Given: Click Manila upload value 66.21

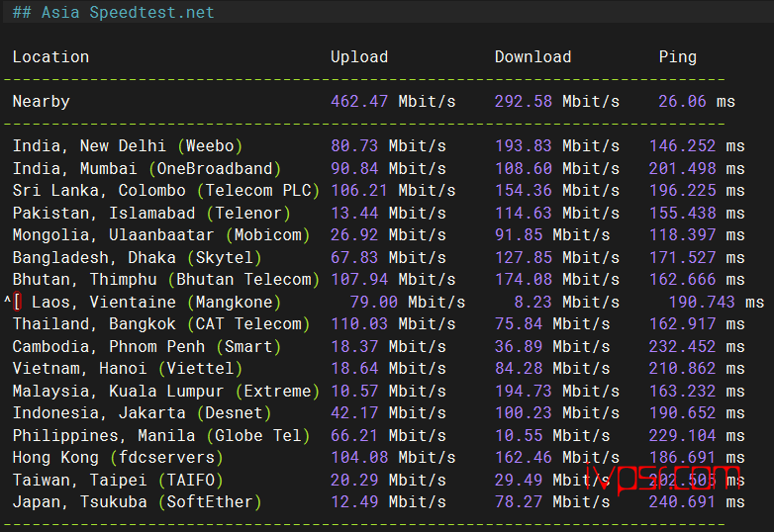Looking at the screenshot, I should click(x=354, y=435).
